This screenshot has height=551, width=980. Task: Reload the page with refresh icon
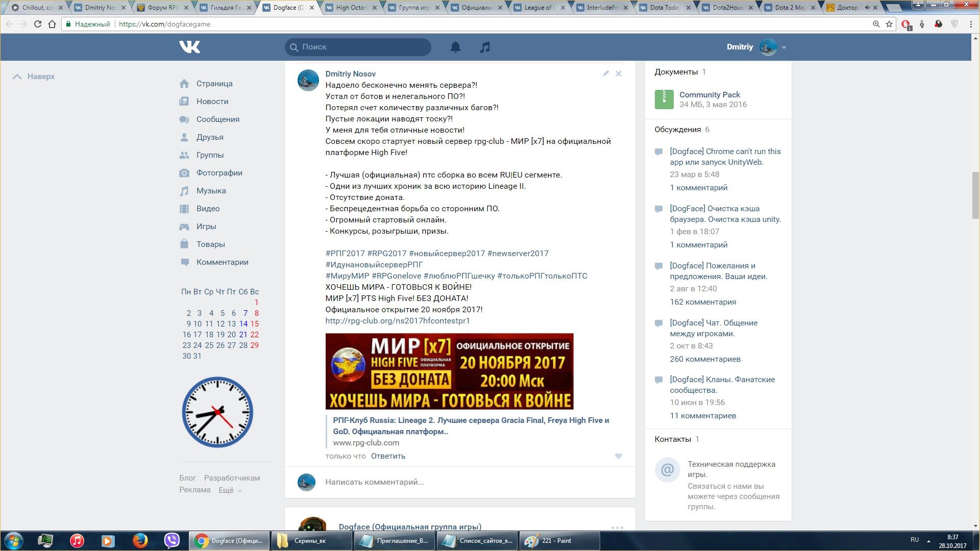[x=37, y=24]
